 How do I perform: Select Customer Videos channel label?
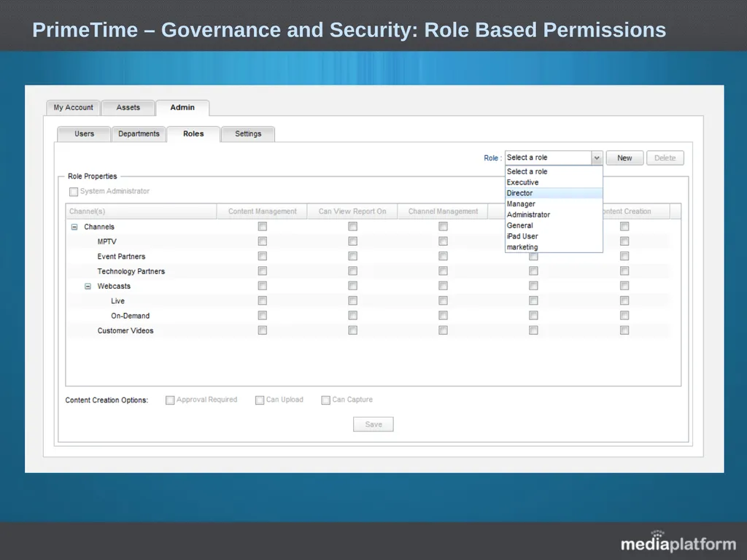(x=125, y=330)
